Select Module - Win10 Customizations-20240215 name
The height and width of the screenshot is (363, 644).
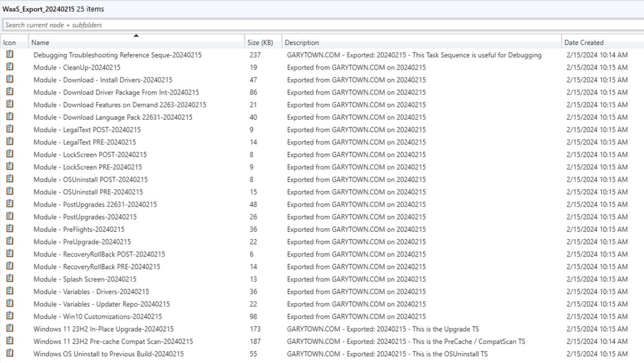98,316
